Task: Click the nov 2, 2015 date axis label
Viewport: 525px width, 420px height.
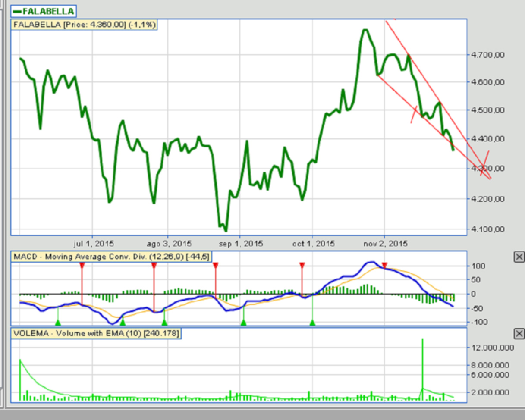Action: click(x=386, y=244)
